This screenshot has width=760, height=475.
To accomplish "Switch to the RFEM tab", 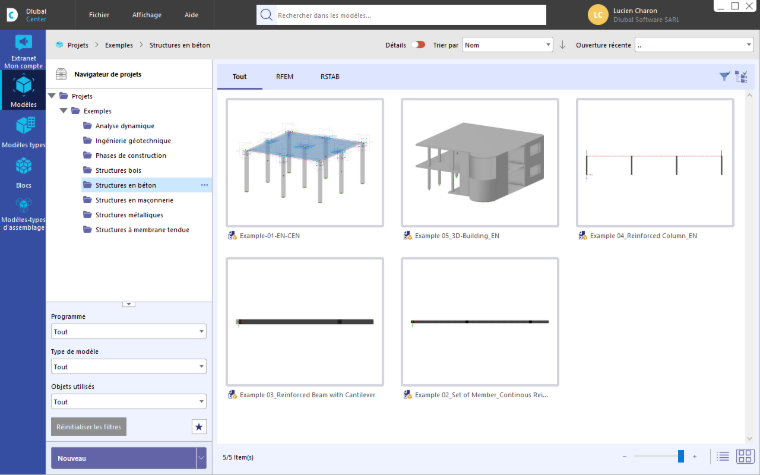I will pos(285,77).
